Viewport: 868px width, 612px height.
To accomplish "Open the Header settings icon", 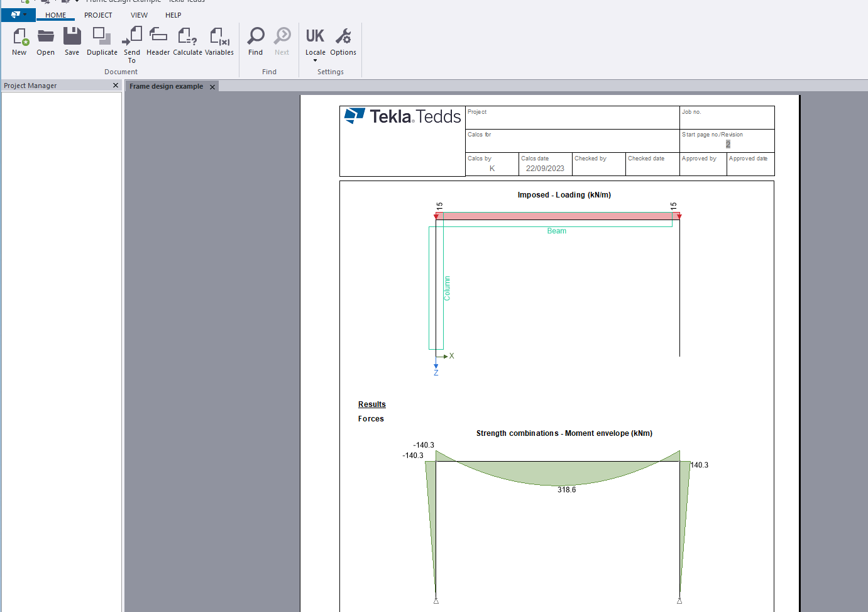I will point(158,42).
